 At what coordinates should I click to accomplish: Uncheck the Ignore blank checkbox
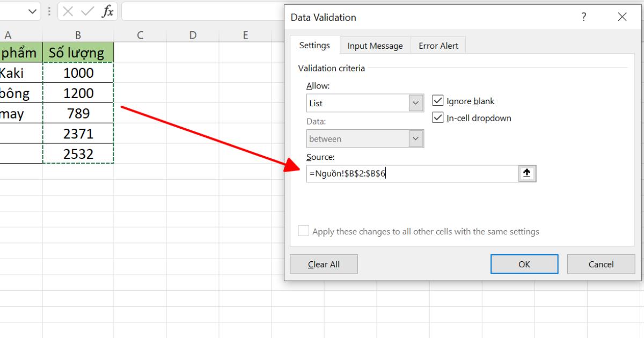coord(437,100)
